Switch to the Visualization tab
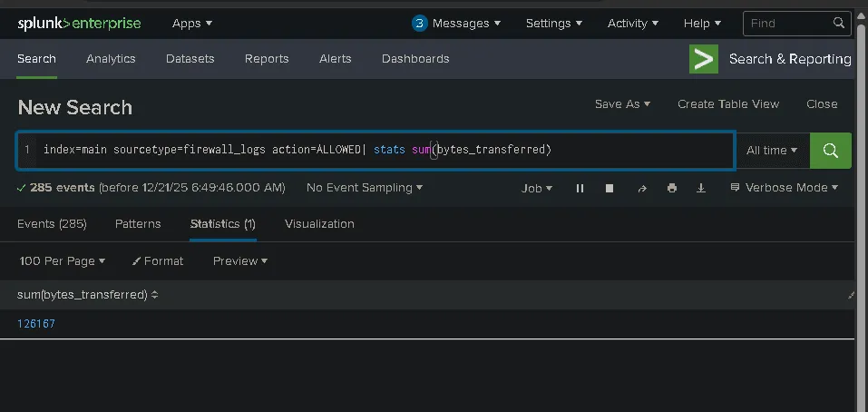The image size is (868, 412). click(x=319, y=223)
